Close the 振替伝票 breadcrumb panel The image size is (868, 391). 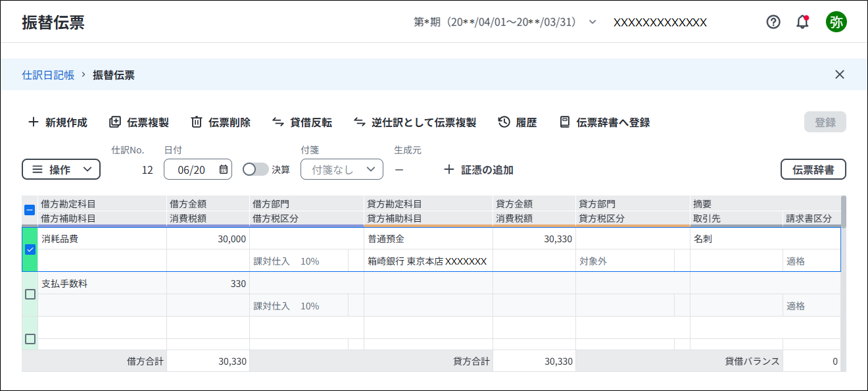pyautogui.click(x=839, y=74)
